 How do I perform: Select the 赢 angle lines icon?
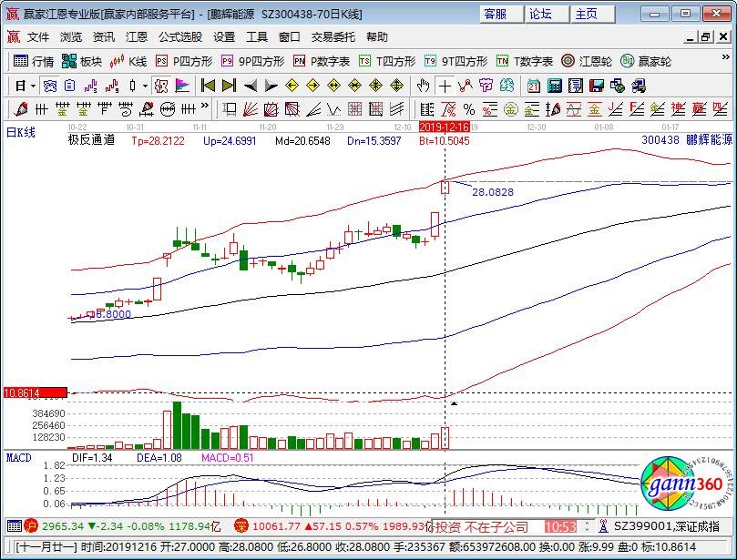coord(699,109)
